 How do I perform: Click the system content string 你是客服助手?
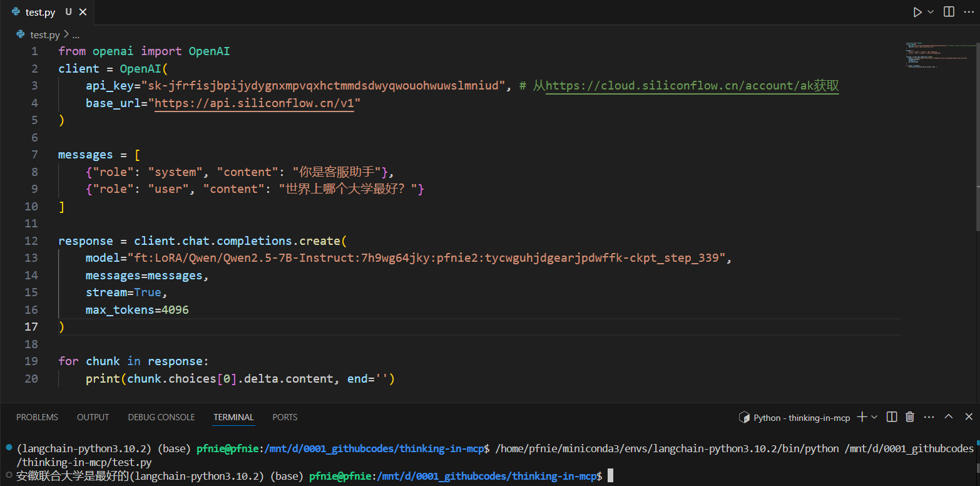(337, 172)
